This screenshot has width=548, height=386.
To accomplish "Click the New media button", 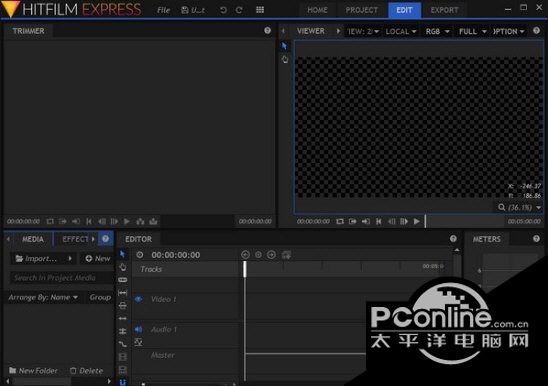I will point(98,258).
